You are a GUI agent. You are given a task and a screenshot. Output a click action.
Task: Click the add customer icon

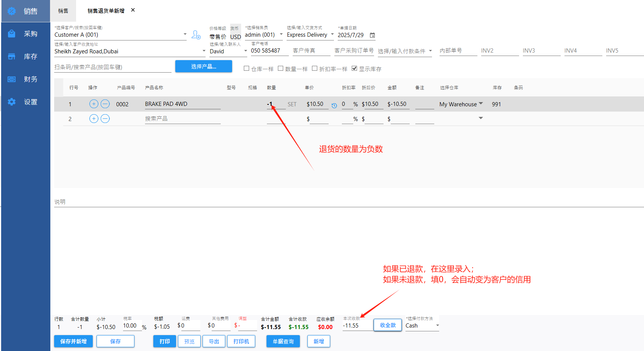tap(196, 35)
